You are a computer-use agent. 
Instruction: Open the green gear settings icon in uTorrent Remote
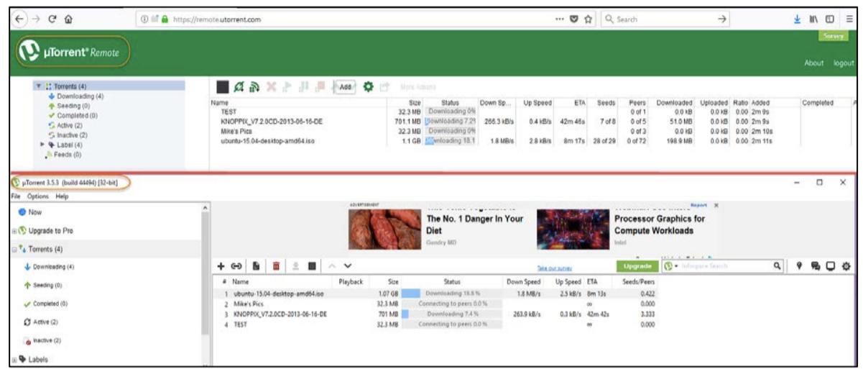pos(369,86)
